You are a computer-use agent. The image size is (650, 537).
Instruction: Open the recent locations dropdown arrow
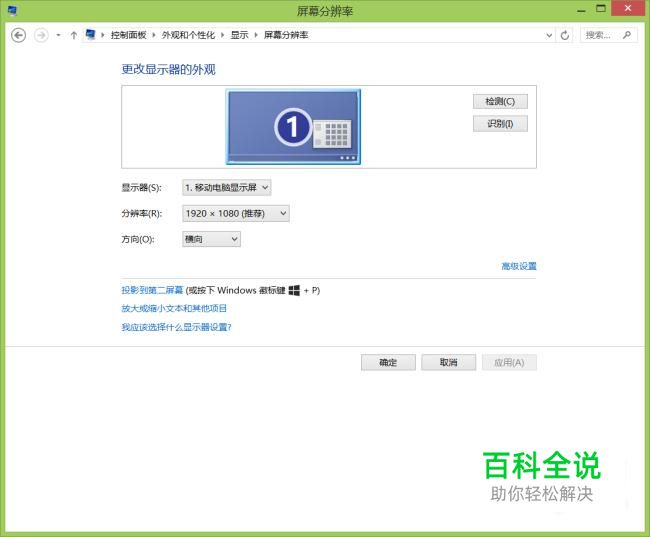click(58, 35)
